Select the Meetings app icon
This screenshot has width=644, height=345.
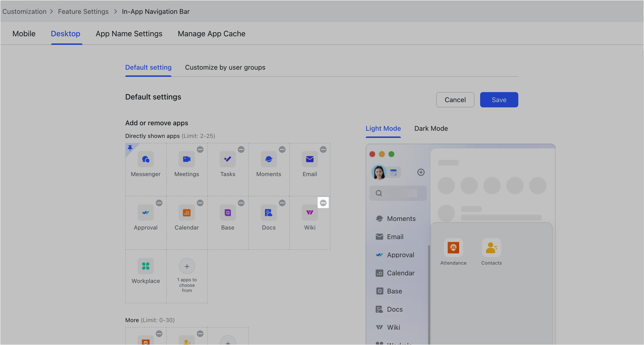tap(187, 159)
